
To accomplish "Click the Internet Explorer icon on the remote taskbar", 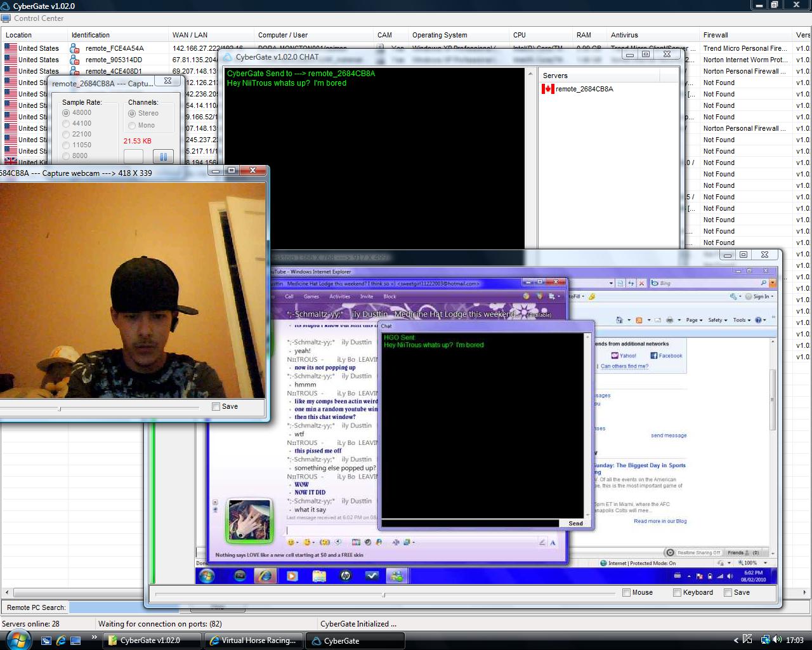I will (x=265, y=576).
